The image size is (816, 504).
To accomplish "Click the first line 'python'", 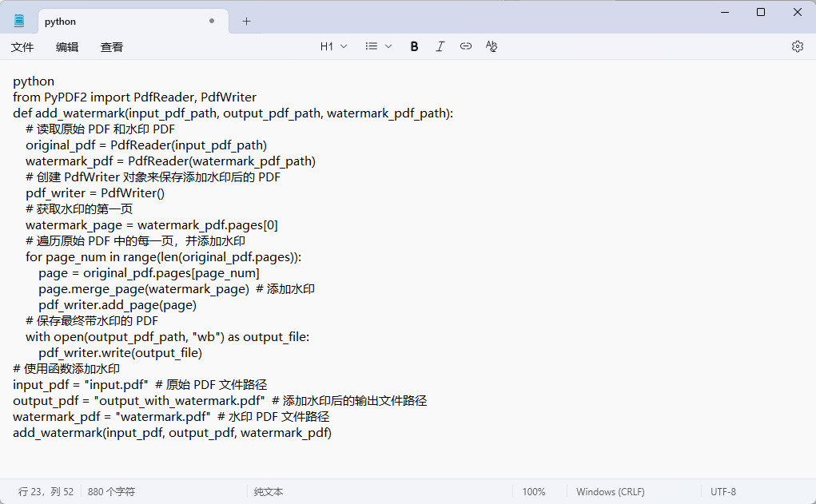I will click(x=34, y=81).
